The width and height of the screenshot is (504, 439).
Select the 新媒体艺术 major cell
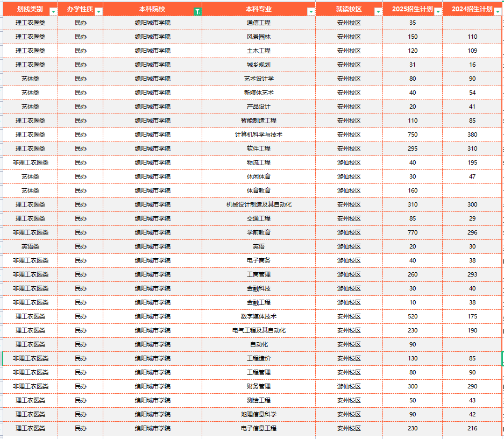tap(259, 93)
